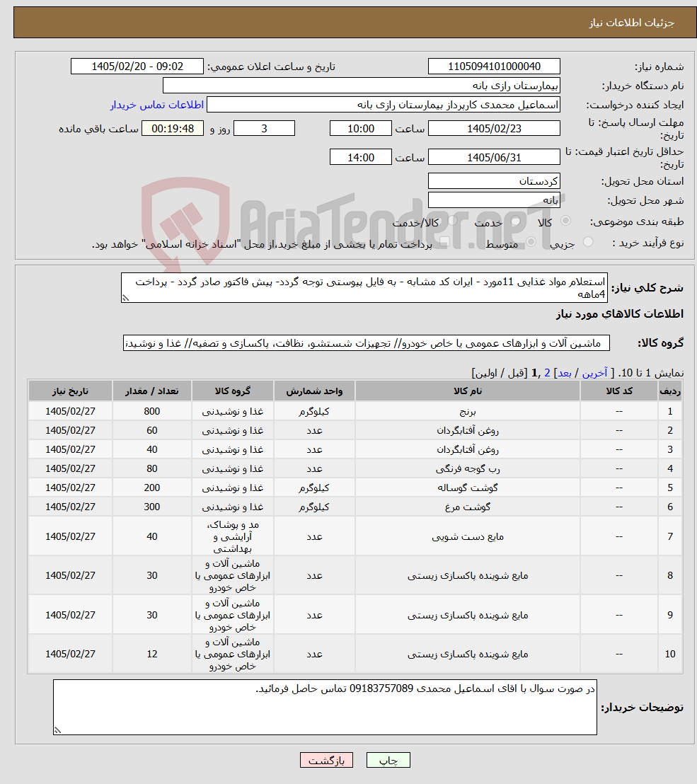
Task: Click the delivery city field بانه
Action: 494,200
